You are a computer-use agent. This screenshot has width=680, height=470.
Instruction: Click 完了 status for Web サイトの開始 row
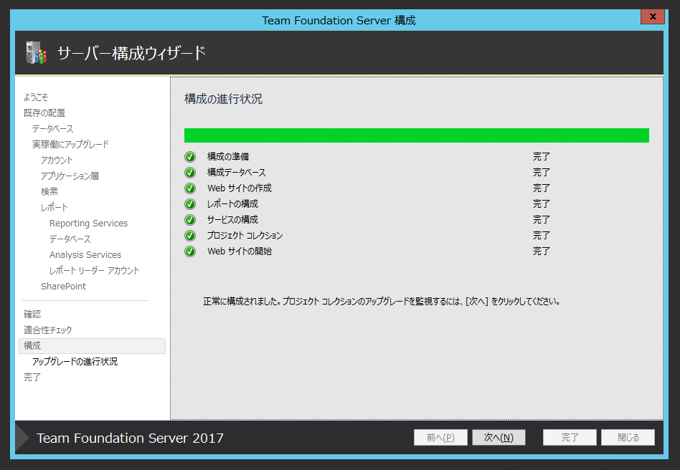pos(541,251)
